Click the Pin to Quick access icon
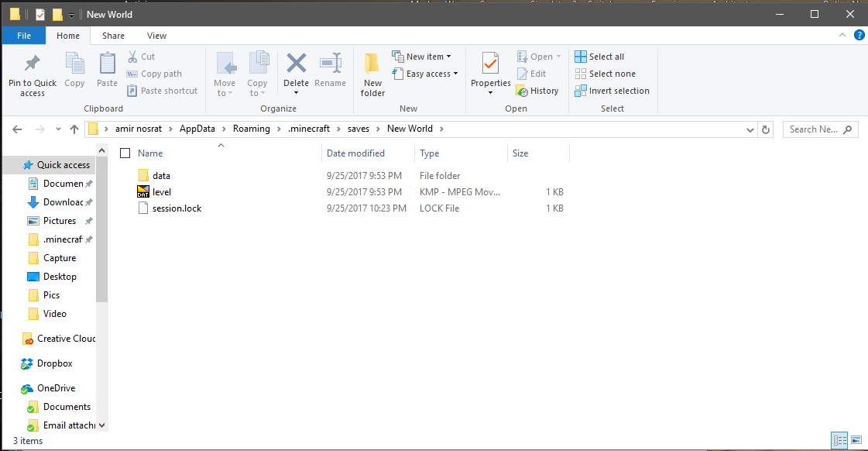Viewport: 868px width, 451px height. click(32, 65)
